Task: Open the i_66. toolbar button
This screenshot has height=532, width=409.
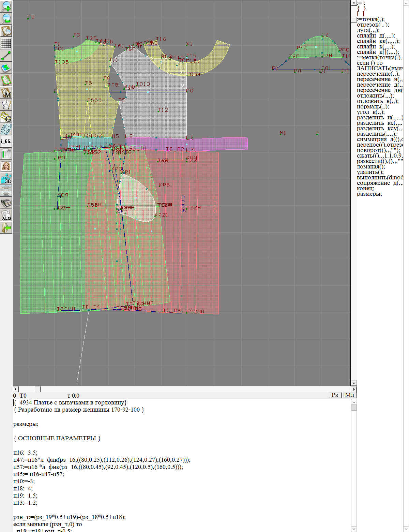Action: pos(6,141)
